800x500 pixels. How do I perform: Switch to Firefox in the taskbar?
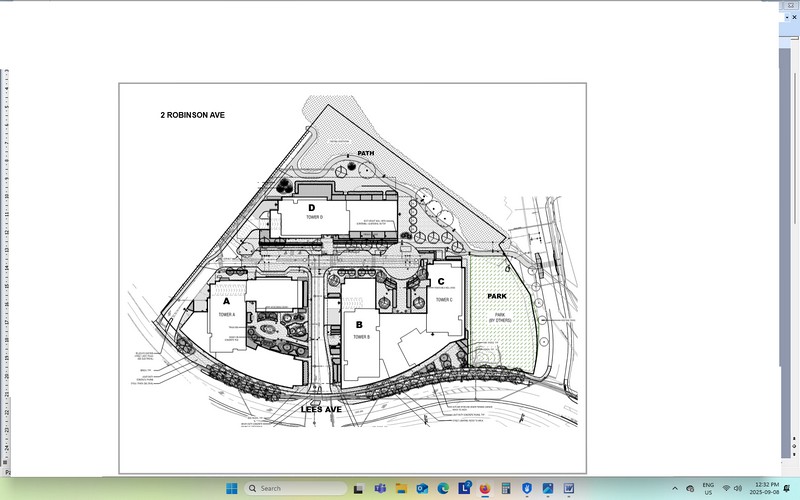pos(485,488)
